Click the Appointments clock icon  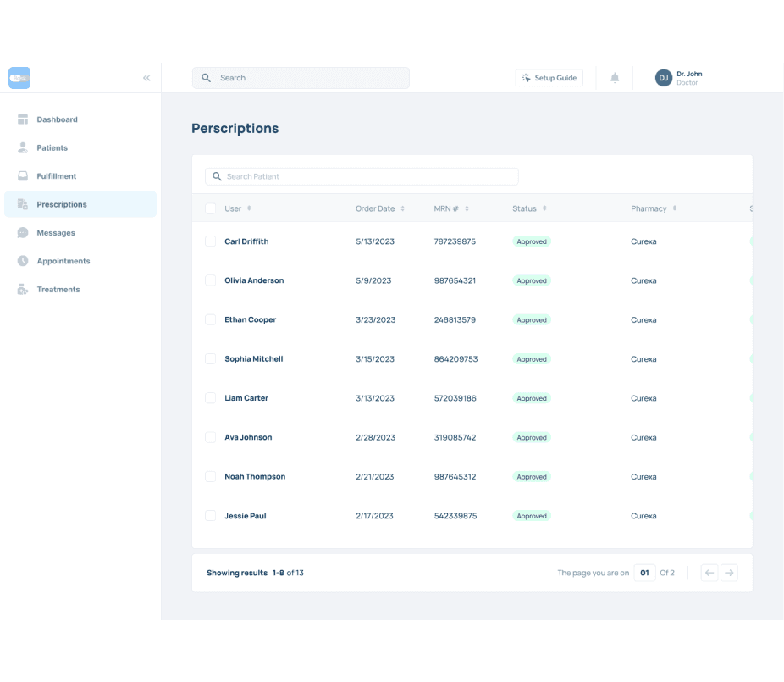pos(23,261)
